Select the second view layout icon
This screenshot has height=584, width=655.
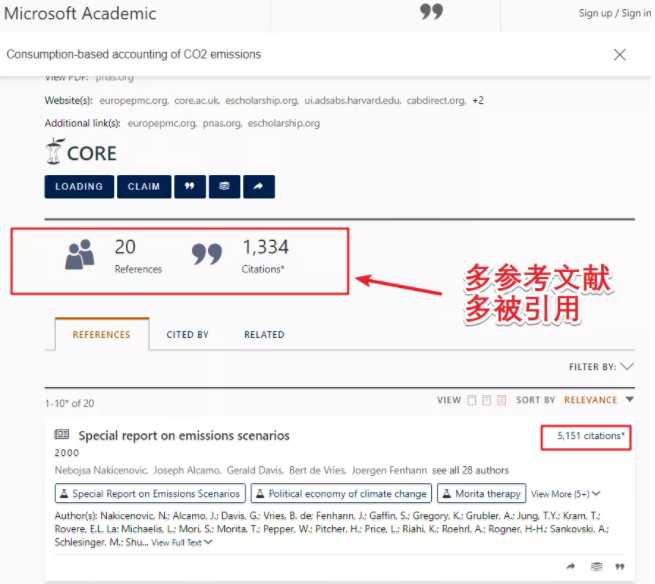[x=487, y=400]
